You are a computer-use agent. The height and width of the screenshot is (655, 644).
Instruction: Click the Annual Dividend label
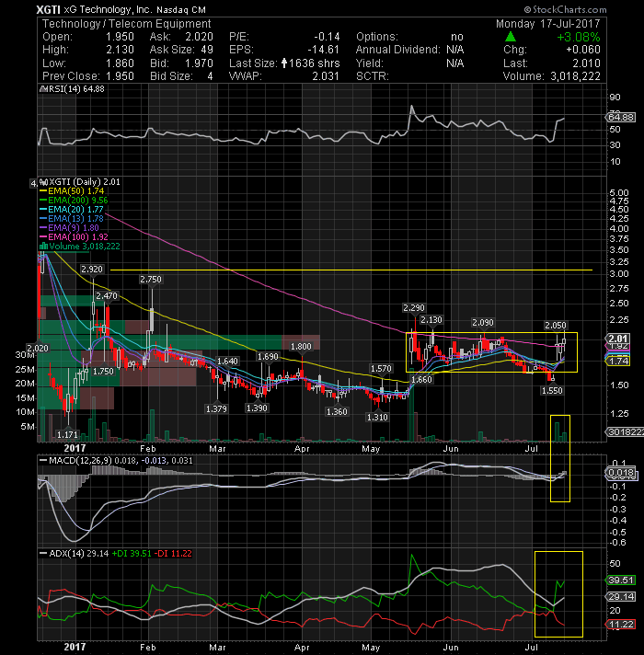click(398, 50)
